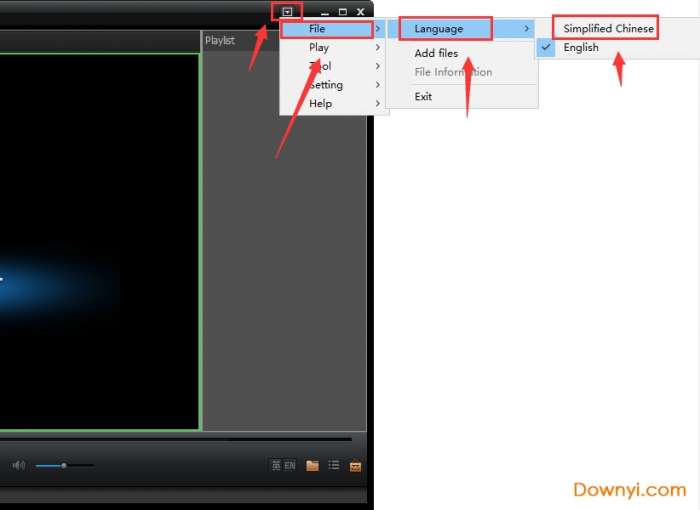Expand the Language submenu arrow
700x510 pixels.
click(x=527, y=29)
